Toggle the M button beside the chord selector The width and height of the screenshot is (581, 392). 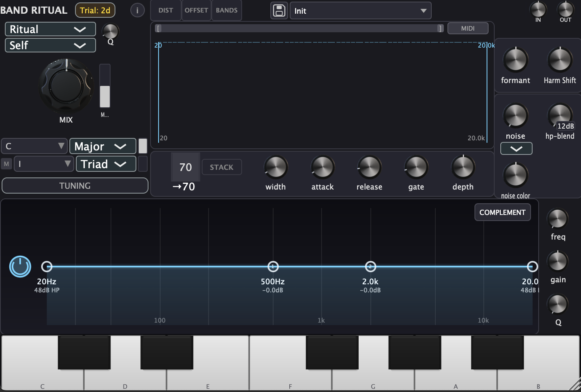(x=6, y=164)
